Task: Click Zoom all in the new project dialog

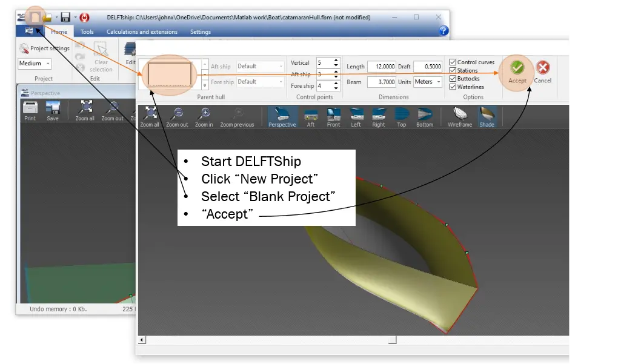Action: [150, 117]
